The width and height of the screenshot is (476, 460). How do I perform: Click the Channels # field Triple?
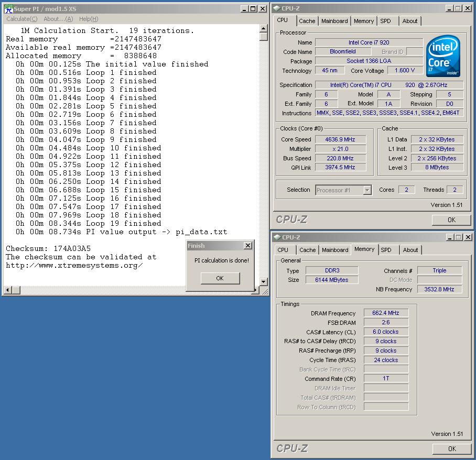[440, 270]
